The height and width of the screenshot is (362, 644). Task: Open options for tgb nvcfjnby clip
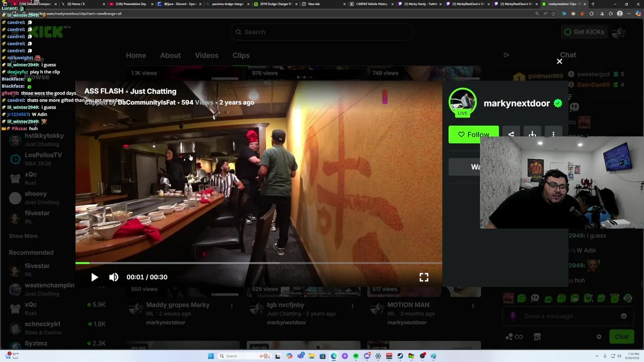point(352,305)
